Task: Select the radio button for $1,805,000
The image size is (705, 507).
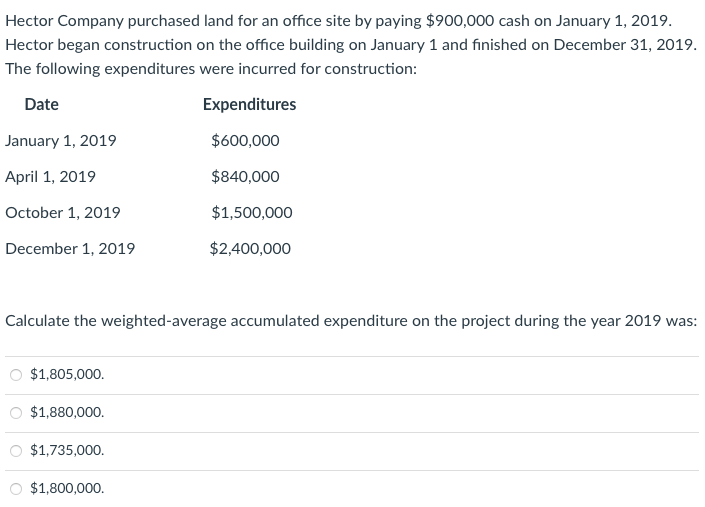Action: pyautogui.click(x=16, y=375)
